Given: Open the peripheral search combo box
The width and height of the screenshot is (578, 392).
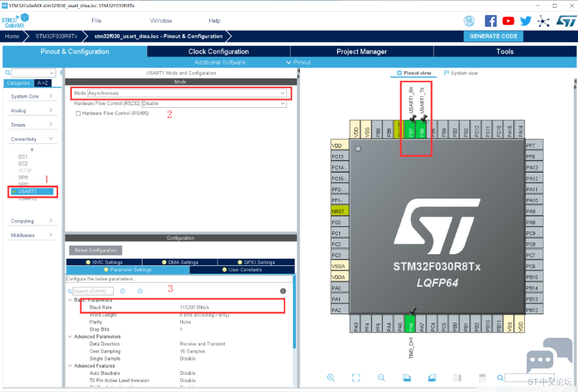Looking at the screenshot, I should [33, 73].
